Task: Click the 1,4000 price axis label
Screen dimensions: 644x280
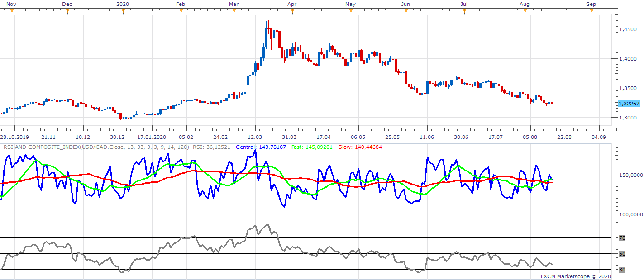Action: (628, 59)
